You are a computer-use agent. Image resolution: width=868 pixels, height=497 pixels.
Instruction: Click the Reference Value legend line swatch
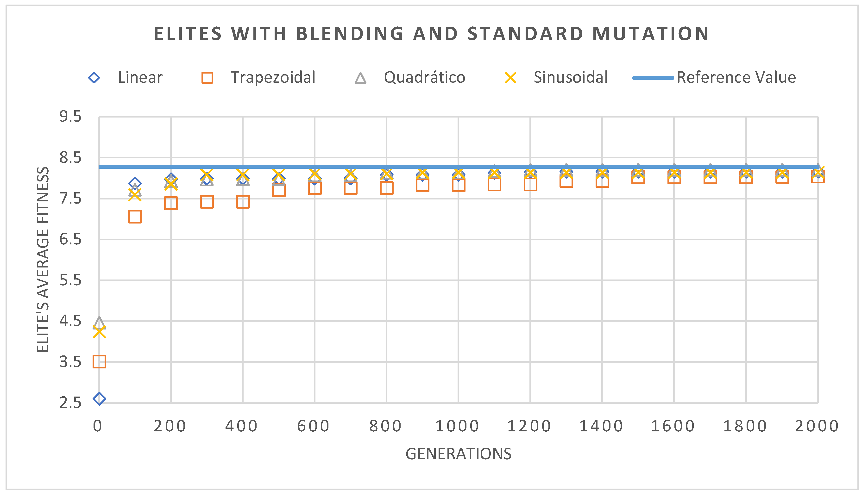click(653, 78)
